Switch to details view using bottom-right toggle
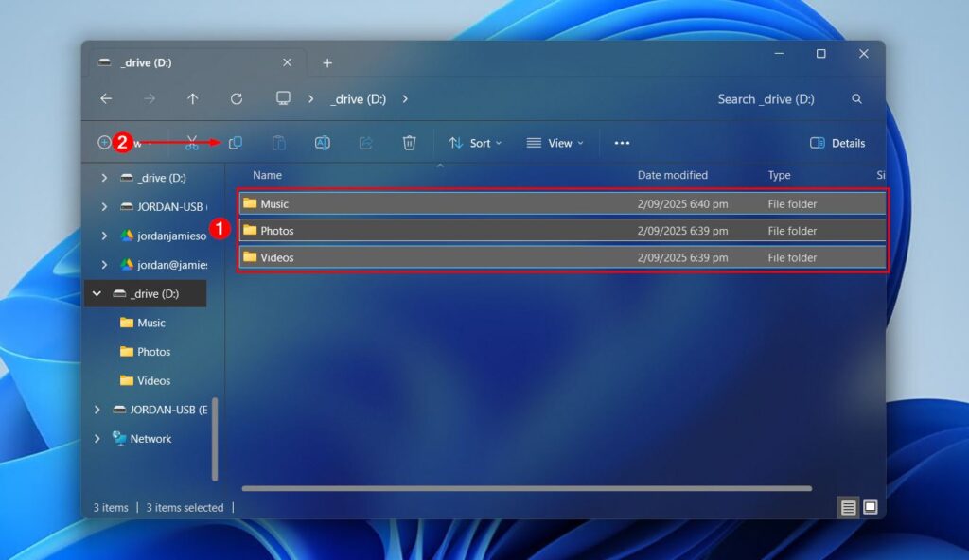 (x=849, y=507)
